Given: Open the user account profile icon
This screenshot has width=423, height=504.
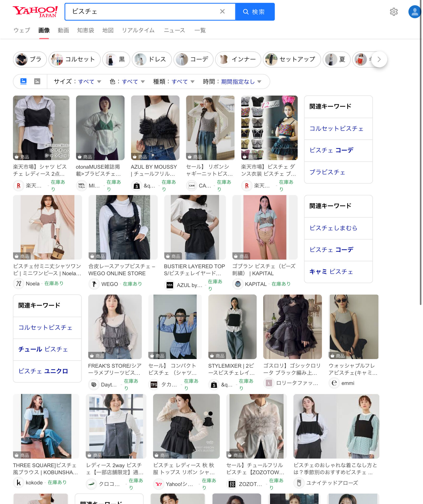Looking at the screenshot, I should (x=415, y=12).
